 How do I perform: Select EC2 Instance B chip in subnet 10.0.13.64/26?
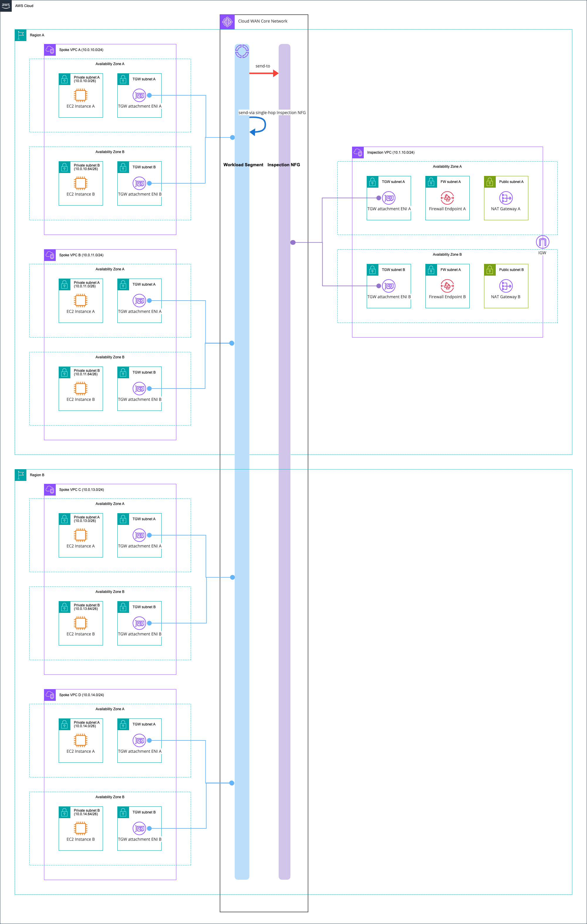click(81, 623)
